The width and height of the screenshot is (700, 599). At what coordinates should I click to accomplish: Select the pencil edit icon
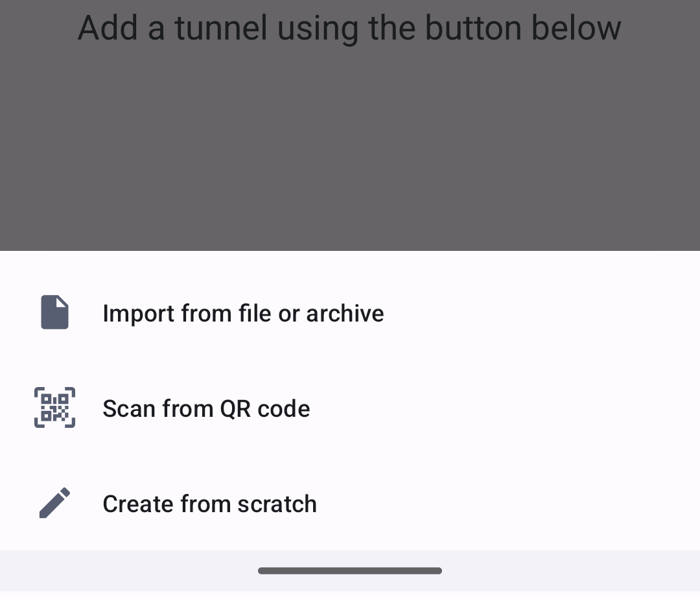point(54,503)
